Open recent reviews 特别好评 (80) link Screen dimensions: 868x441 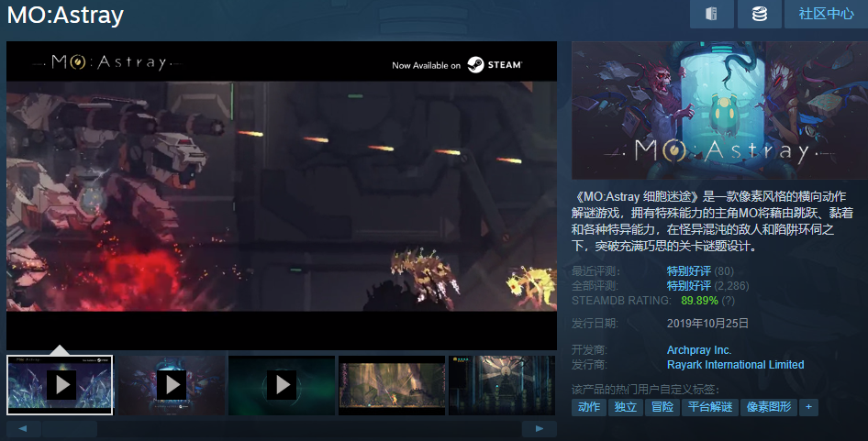pyautogui.click(x=689, y=271)
